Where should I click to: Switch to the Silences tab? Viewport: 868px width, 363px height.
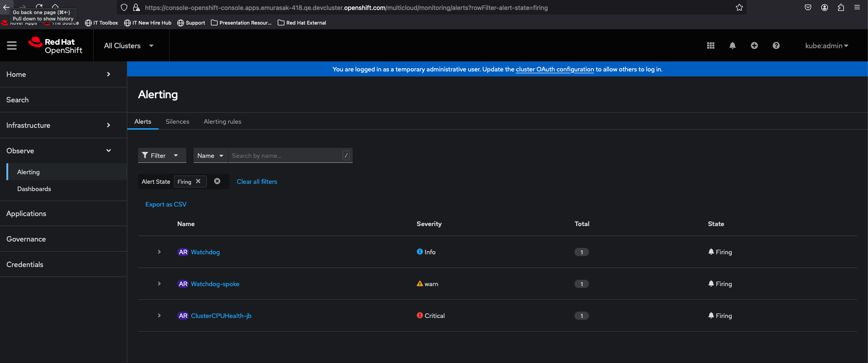(177, 121)
